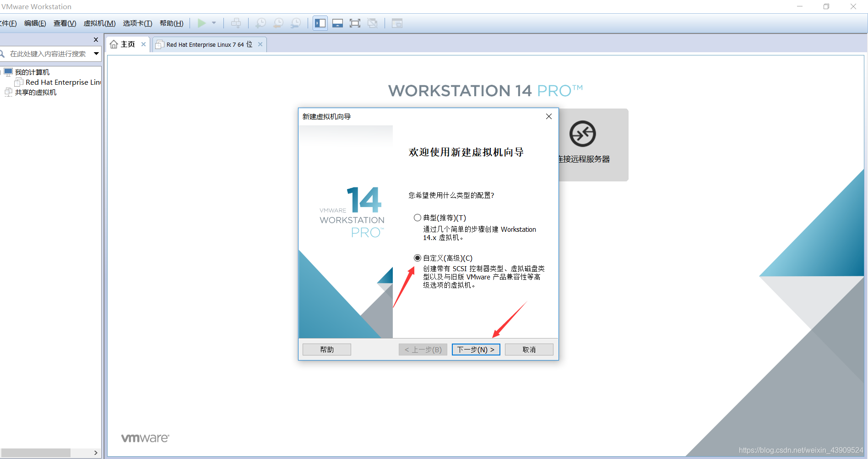Click the Unity mode toolbar icon

click(373, 23)
